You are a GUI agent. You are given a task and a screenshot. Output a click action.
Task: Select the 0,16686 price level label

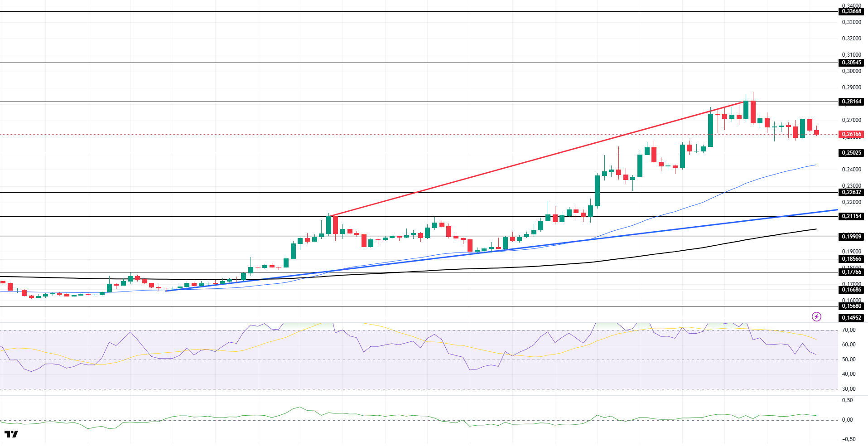pos(852,290)
